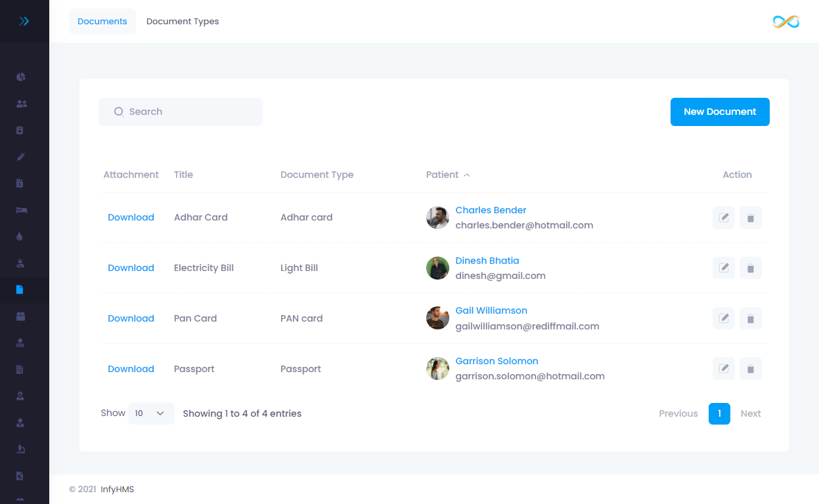Select the active documents file icon
819x504 pixels.
20,289
